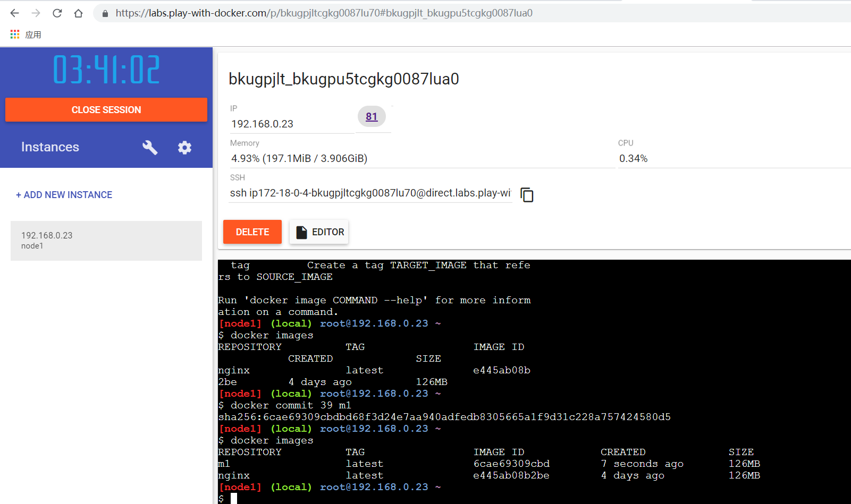Click the browser address bar URL
The width and height of the screenshot is (851, 504).
[x=324, y=13]
